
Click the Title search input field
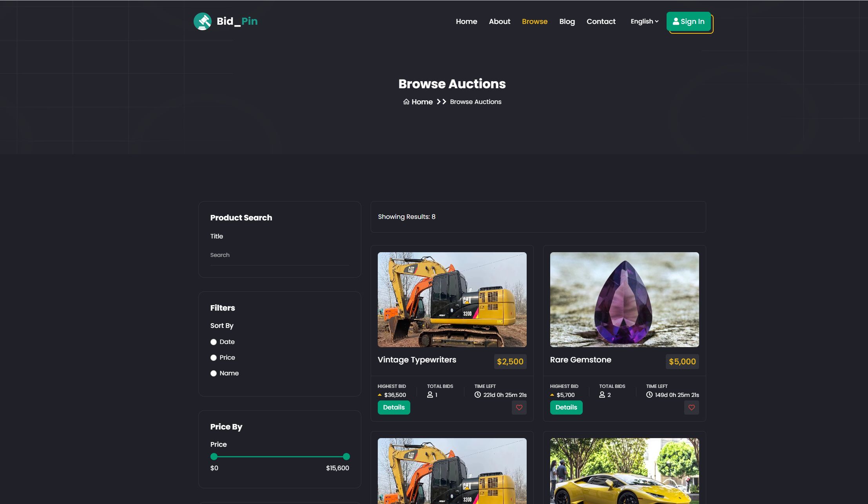coord(279,255)
